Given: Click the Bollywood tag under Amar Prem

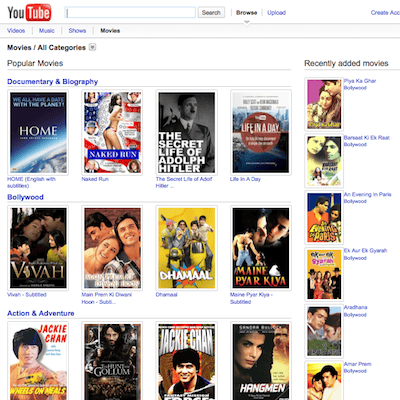Looking at the screenshot, I should (355, 371).
